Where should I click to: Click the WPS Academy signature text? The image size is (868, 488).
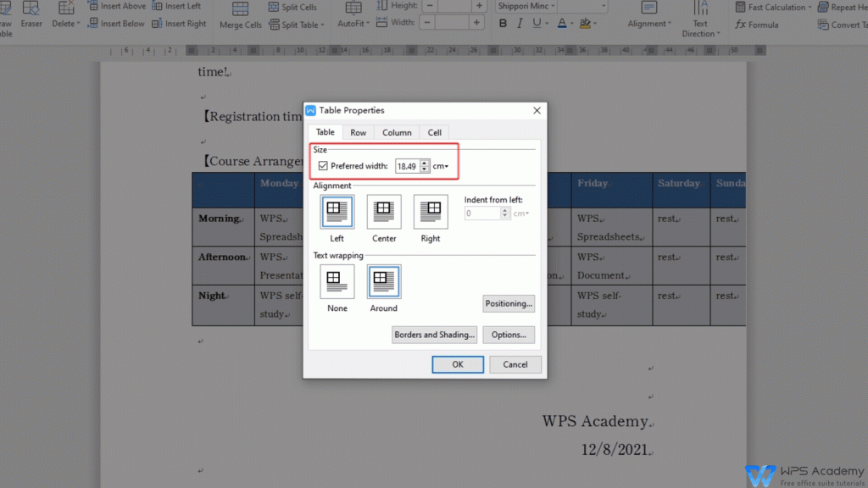point(595,421)
